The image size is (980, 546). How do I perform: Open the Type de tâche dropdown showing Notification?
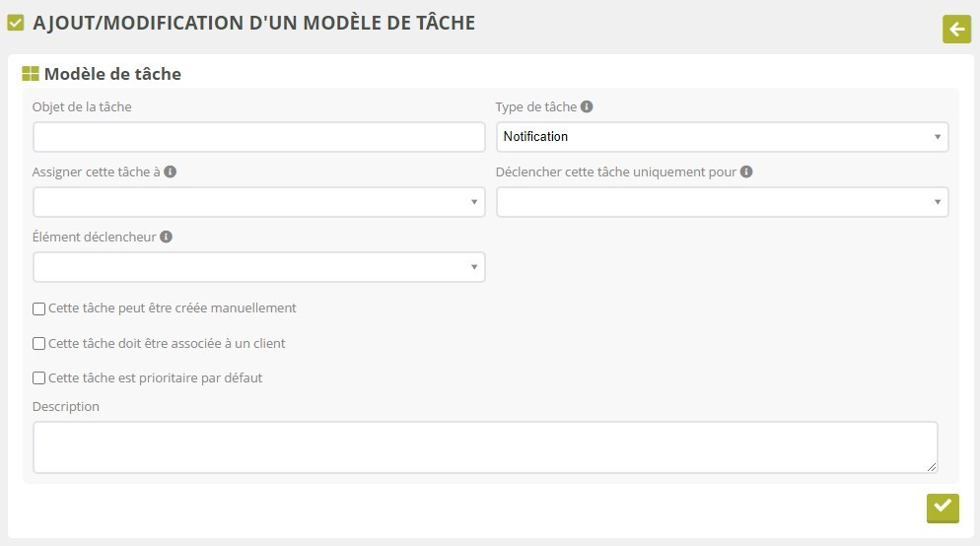(x=722, y=137)
